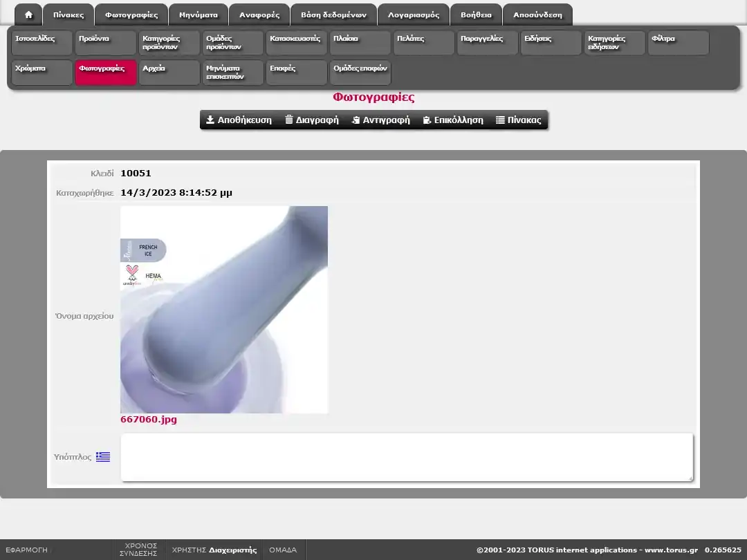Click the Αποσύνδεση logout tab
The width and height of the screenshot is (747, 560).
537,15
